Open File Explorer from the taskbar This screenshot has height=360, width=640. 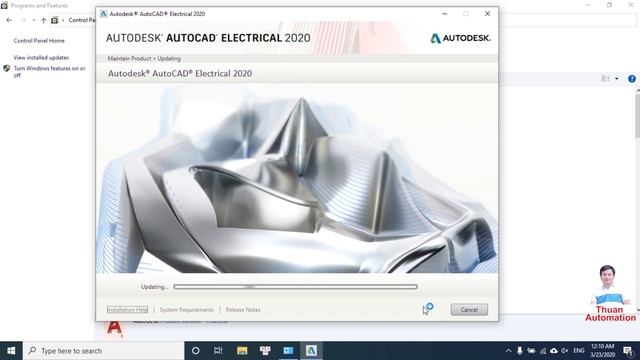pos(242,351)
